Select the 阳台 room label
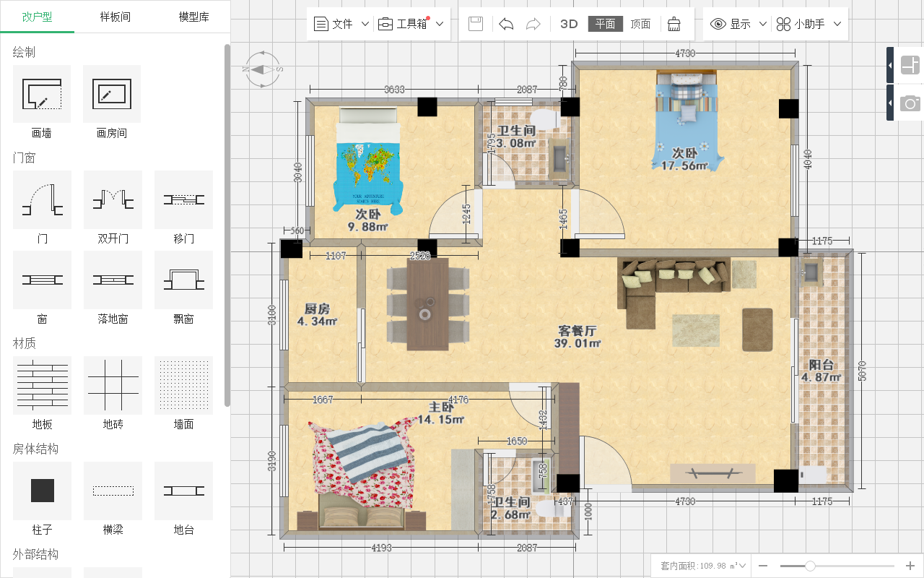Screen dimensions: 924x578 pyautogui.click(x=821, y=371)
